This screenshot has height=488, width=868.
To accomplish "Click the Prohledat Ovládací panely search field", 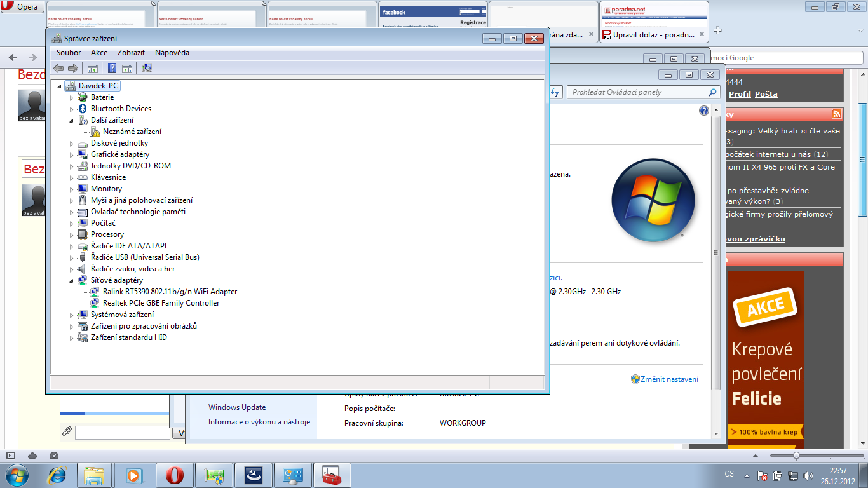I will (x=643, y=92).
